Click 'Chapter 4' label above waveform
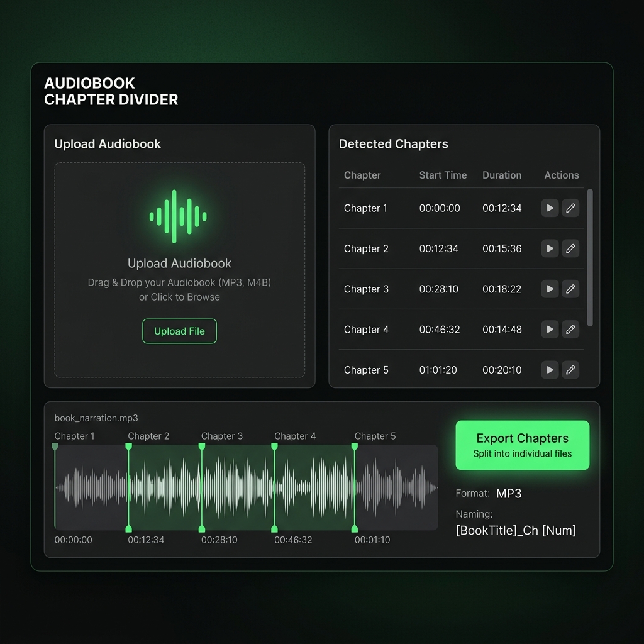The image size is (644, 644). click(x=295, y=436)
